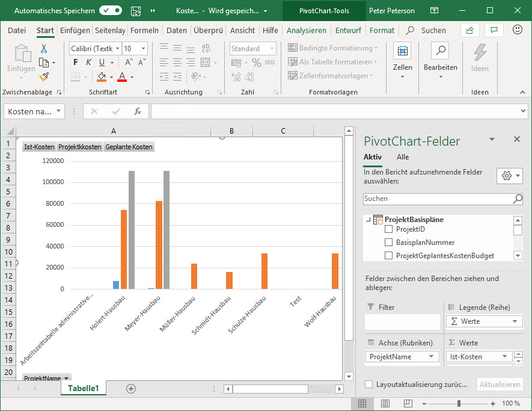The height and width of the screenshot is (411, 532).
Task: Expand the name box dropdown arrow
Action: click(59, 111)
